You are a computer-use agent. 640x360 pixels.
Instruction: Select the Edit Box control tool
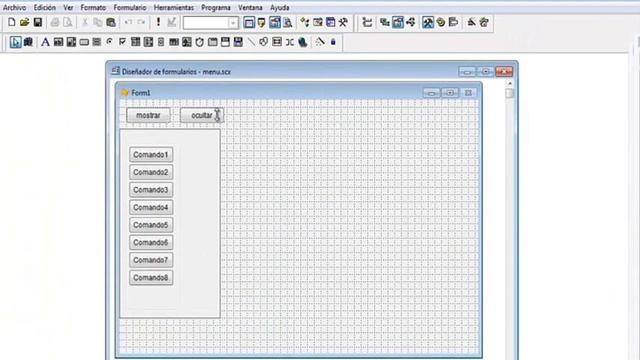tap(71, 42)
